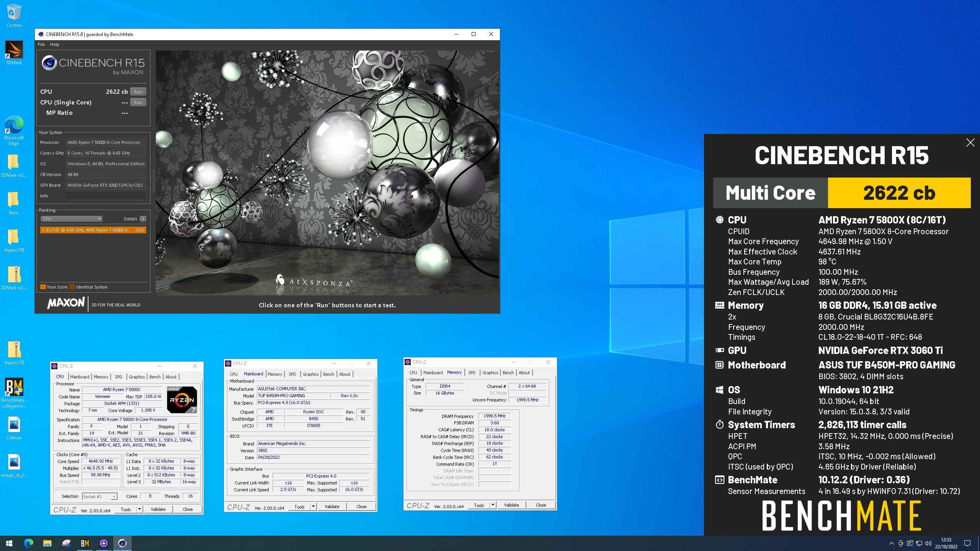Viewport: 980px width, 551px height.
Task: Open the Cinebench Help menu
Action: [x=55, y=44]
